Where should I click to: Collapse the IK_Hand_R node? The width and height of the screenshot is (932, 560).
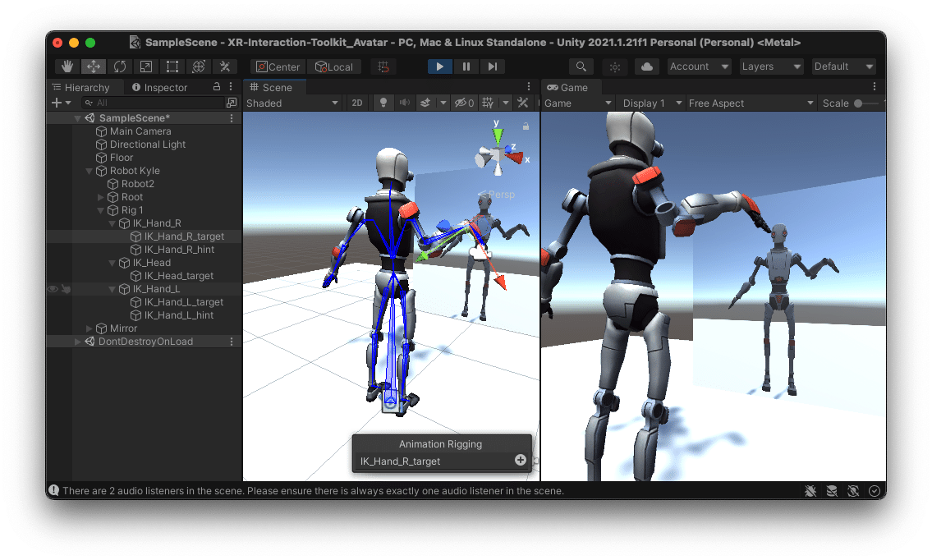click(112, 223)
